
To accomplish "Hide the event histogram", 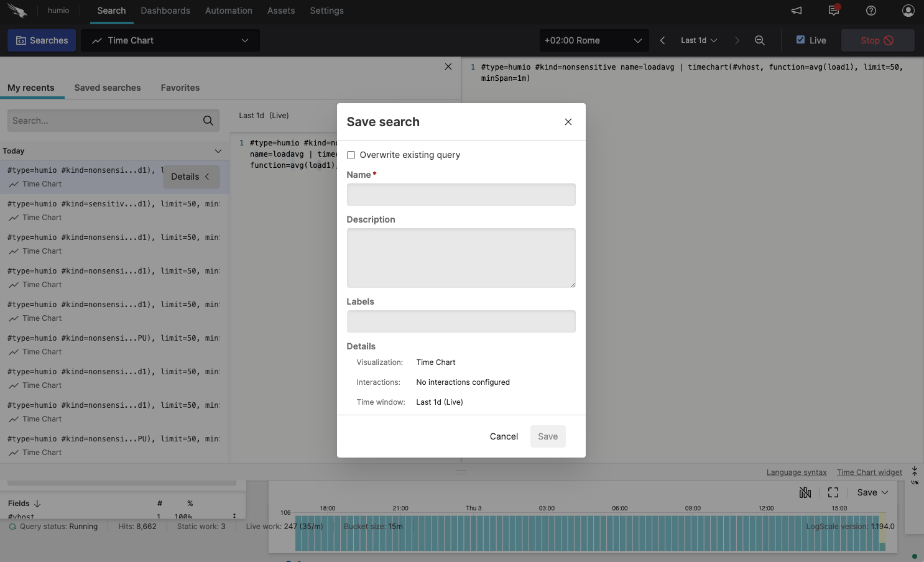I will 805,492.
